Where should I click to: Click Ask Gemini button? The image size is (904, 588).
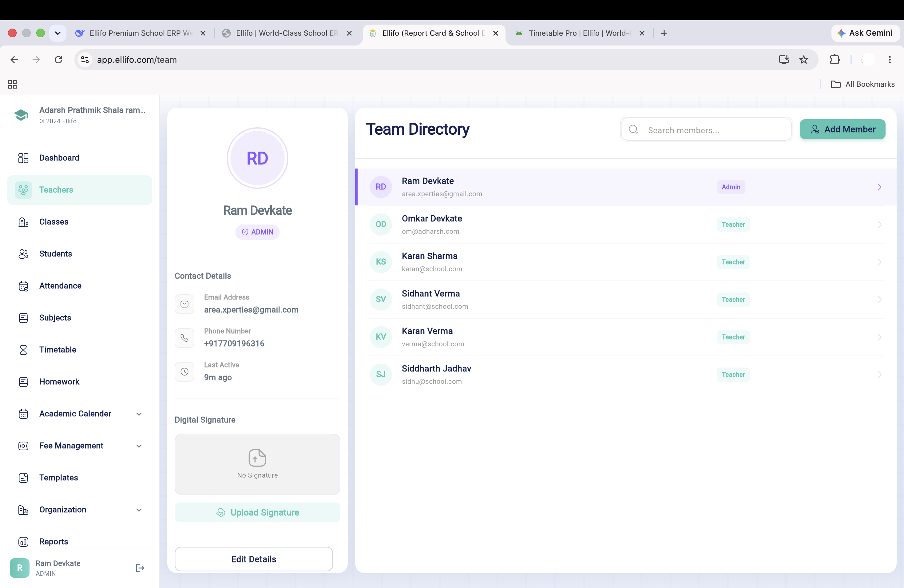(865, 33)
